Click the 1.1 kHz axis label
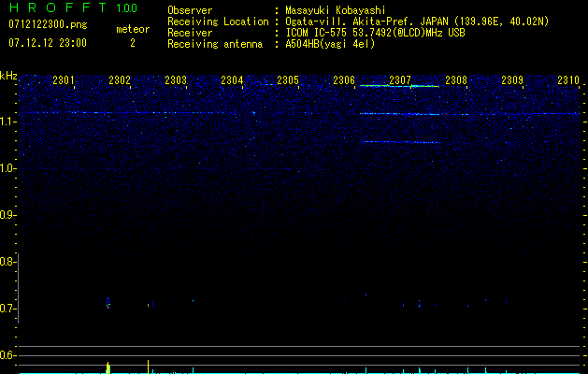Viewport: 588px width, 374px height. 7,122
